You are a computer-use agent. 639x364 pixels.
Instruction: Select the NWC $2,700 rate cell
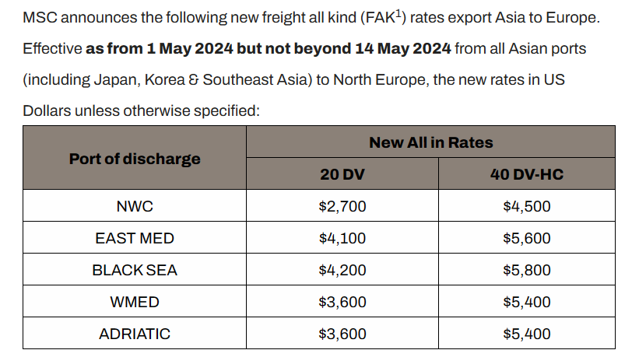coord(342,205)
